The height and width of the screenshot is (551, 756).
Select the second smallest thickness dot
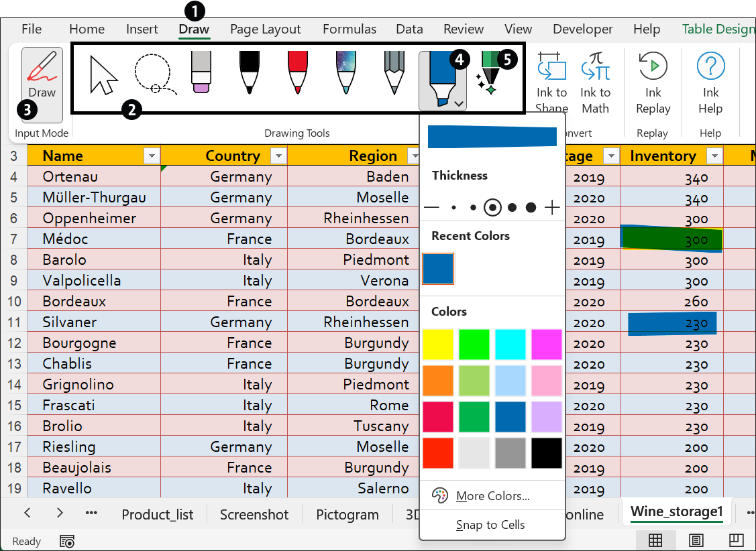coord(473,208)
